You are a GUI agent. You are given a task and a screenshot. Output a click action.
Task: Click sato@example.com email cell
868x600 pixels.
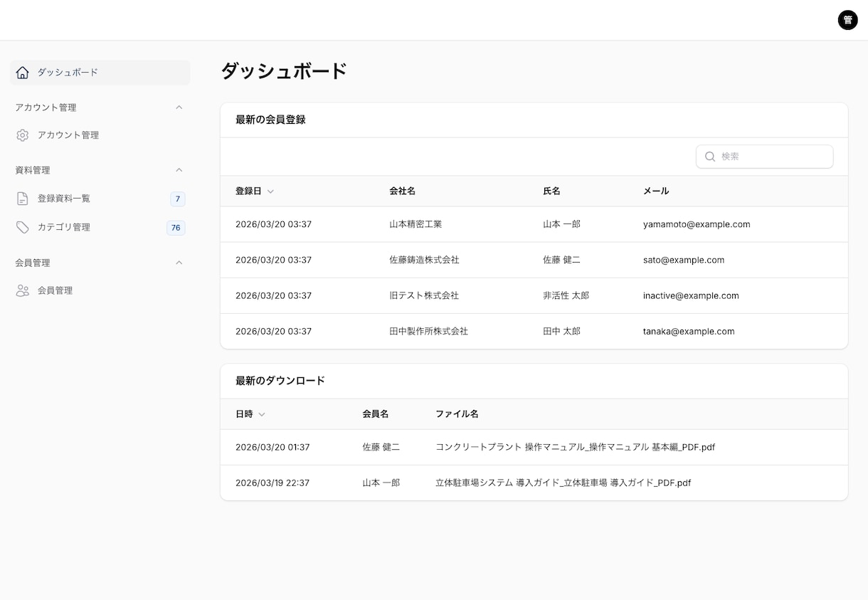(x=684, y=260)
